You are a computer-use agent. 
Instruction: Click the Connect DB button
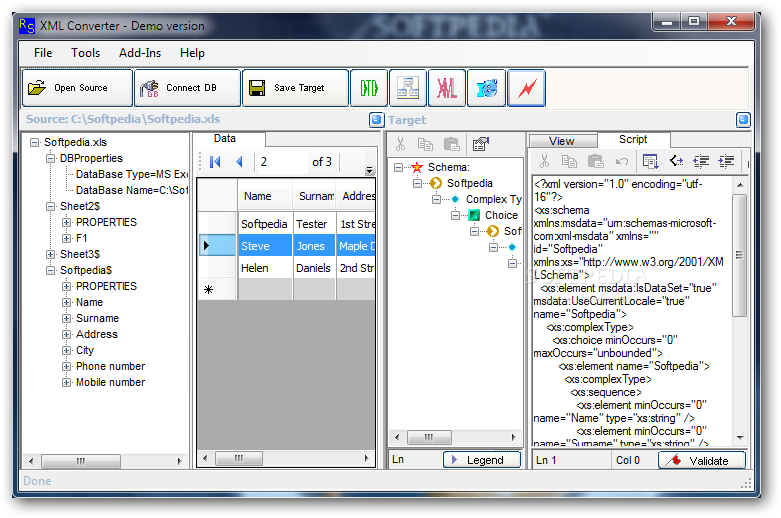pyautogui.click(x=187, y=88)
